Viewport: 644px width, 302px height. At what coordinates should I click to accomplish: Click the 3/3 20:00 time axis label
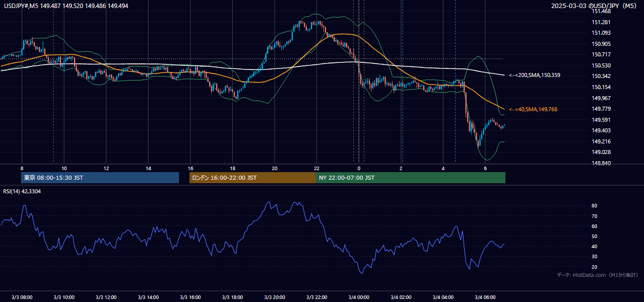pyautogui.click(x=274, y=297)
